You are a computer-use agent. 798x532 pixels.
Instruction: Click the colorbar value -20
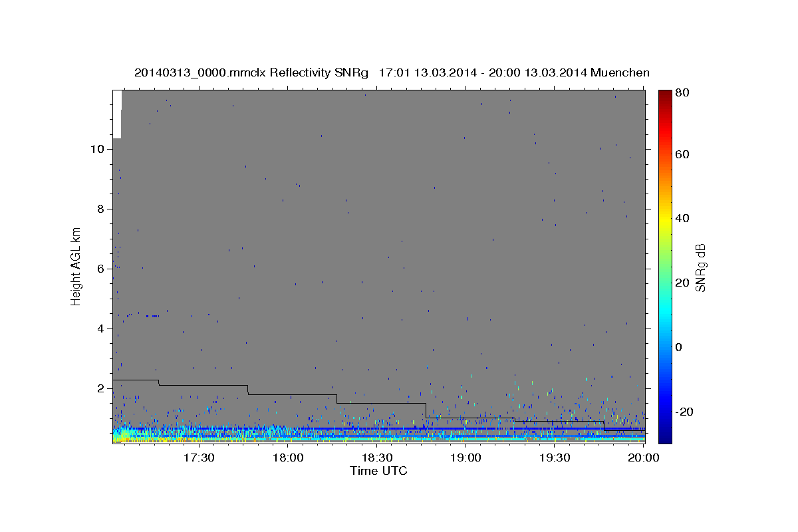(x=684, y=412)
